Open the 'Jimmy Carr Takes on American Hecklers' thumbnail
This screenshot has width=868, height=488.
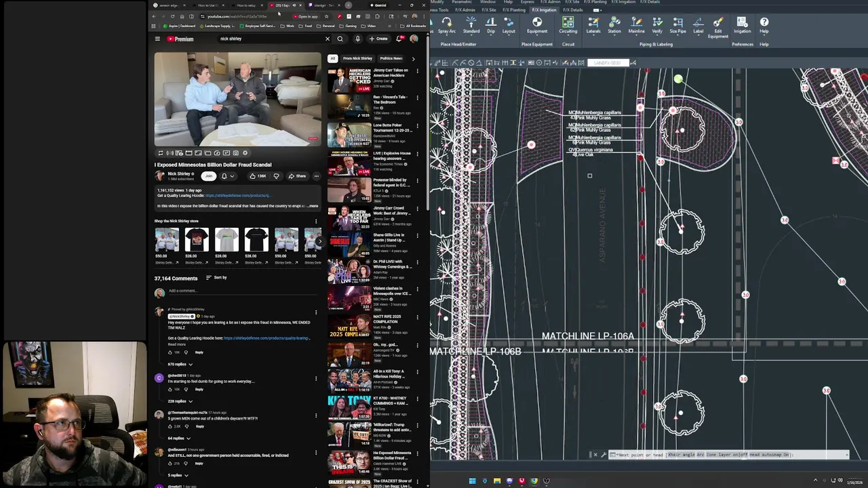(x=349, y=79)
